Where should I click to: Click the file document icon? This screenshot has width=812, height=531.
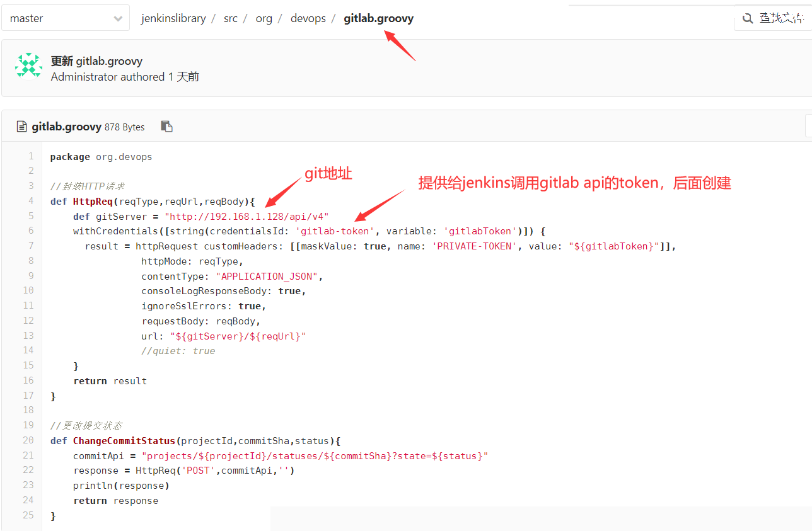tap(22, 127)
